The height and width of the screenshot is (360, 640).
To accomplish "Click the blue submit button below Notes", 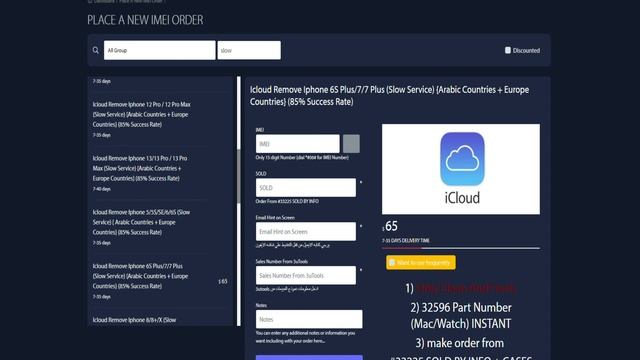I will tap(309, 358).
